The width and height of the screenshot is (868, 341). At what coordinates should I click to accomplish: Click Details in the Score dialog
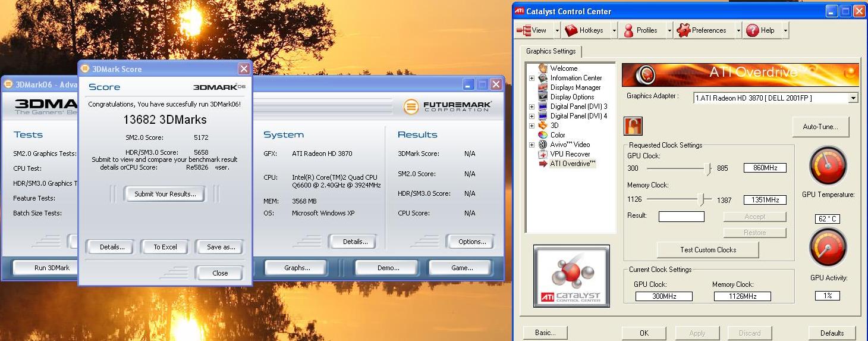pyautogui.click(x=112, y=247)
